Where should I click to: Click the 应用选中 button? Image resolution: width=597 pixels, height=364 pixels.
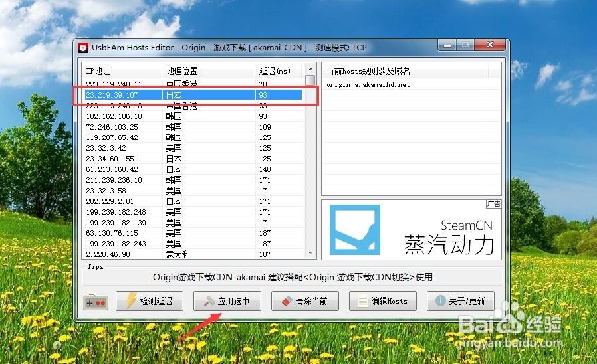(x=227, y=301)
